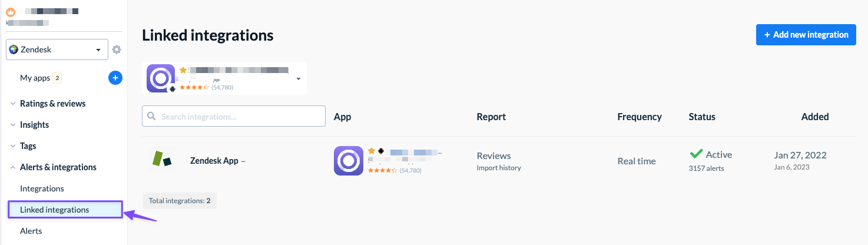Image resolution: width=868 pixels, height=245 pixels.
Task: Click the crown icon at top left
Action: point(11,11)
